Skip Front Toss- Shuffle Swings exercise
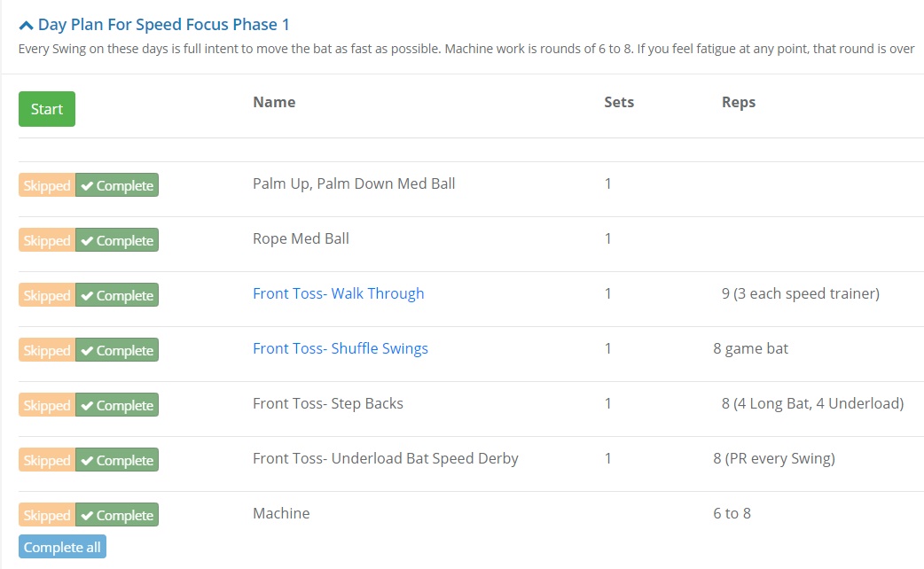 (47, 350)
